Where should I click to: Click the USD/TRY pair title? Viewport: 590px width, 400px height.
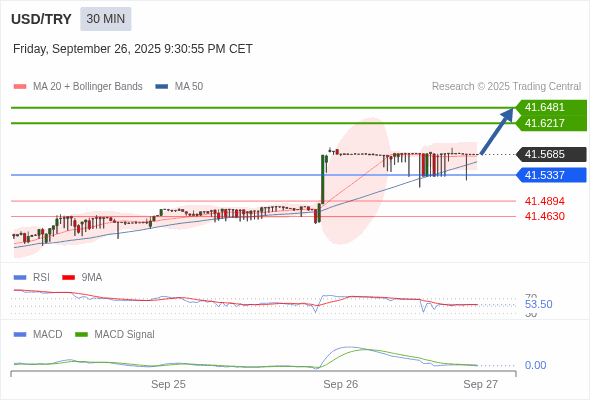pos(41,19)
